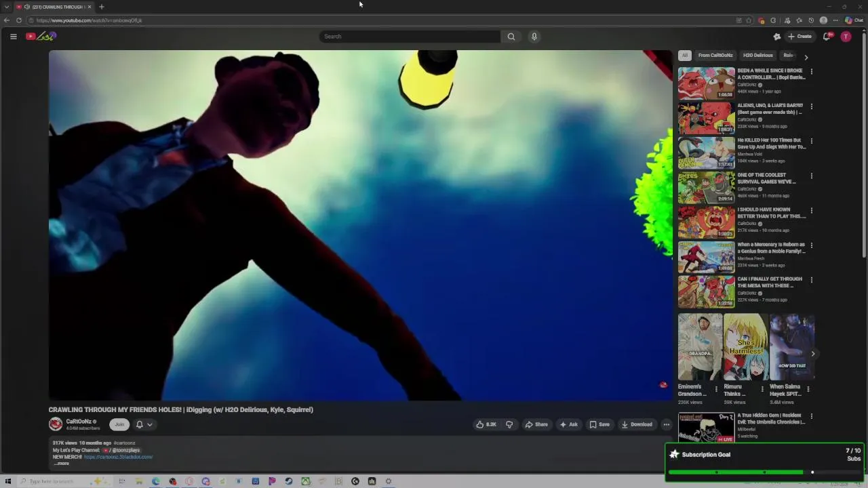Like the video with thumbs up
This screenshot has height=488, width=868.
[x=486, y=424]
